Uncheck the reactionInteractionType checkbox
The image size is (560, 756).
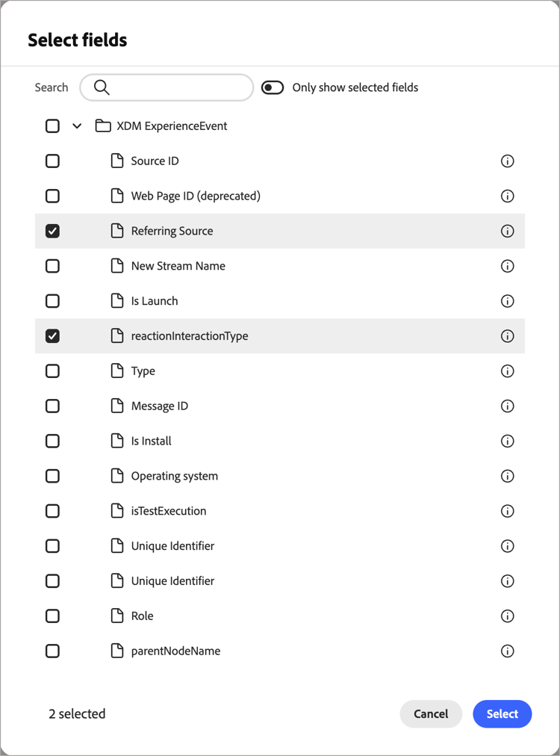click(x=52, y=335)
